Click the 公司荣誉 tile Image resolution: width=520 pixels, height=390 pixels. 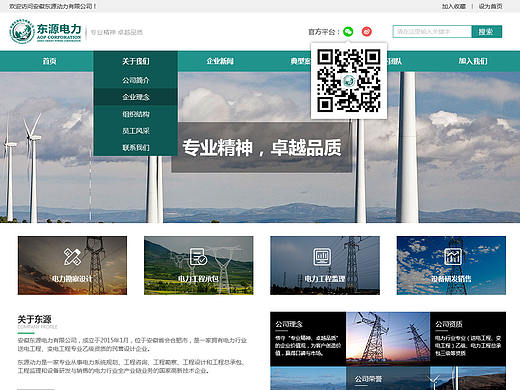tap(388, 378)
